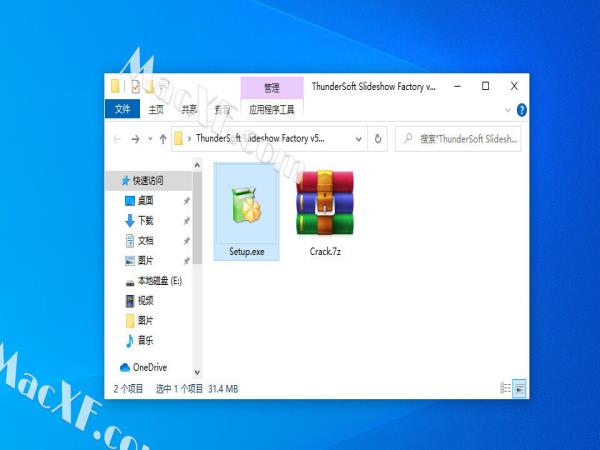Open OneDrive in the navigation pane
The width and height of the screenshot is (600, 450).
(150, 367)
